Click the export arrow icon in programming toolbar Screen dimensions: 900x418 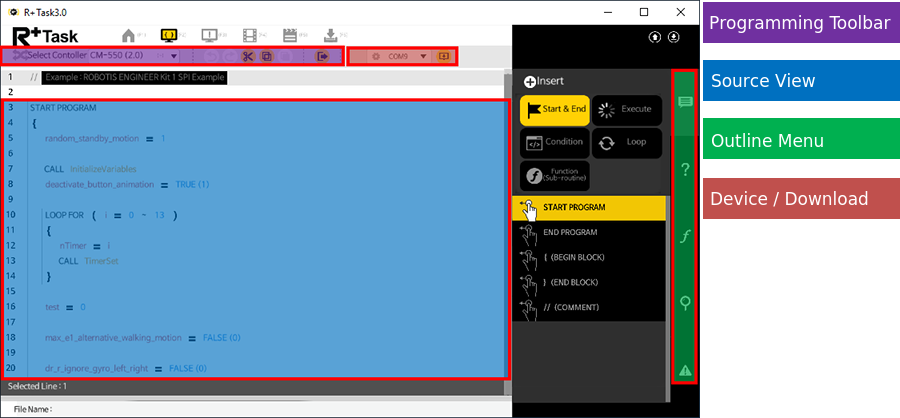click(323, 56)
